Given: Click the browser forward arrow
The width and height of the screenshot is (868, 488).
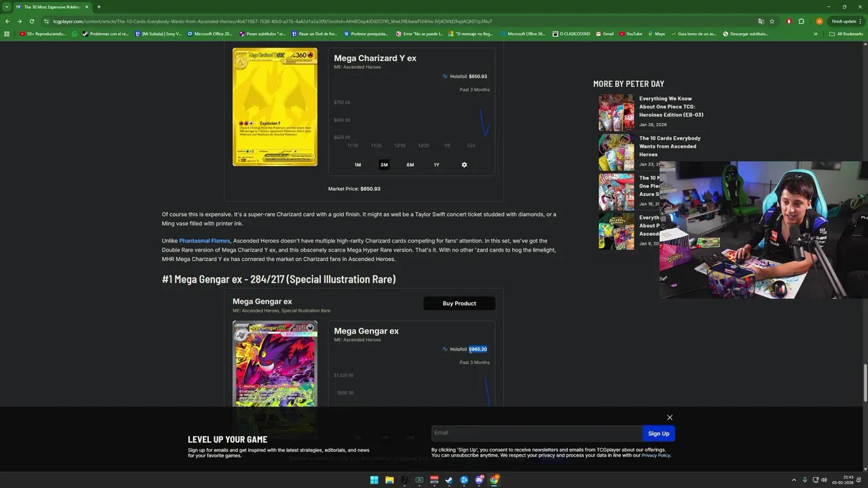Looking at the screenshot, I should point(19,21).
